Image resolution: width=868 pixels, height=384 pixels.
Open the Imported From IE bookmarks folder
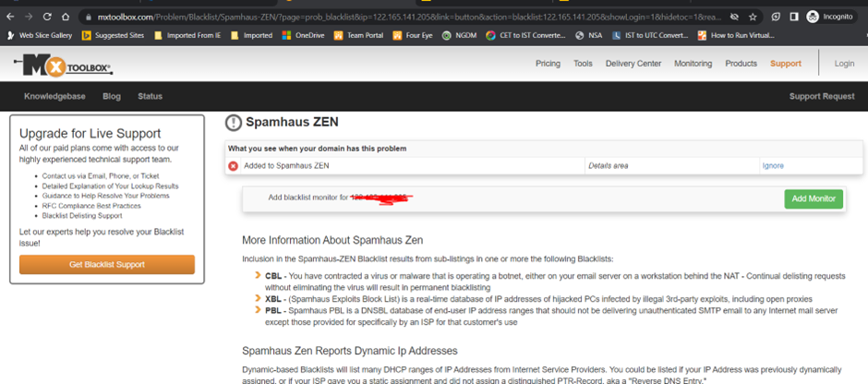(x=187, y=35)
